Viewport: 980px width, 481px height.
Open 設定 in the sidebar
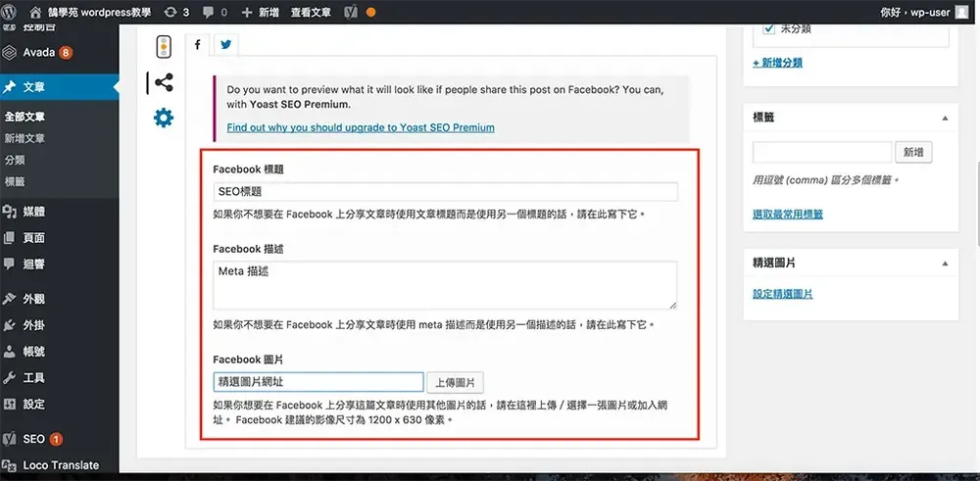click(x=60, y=405)
